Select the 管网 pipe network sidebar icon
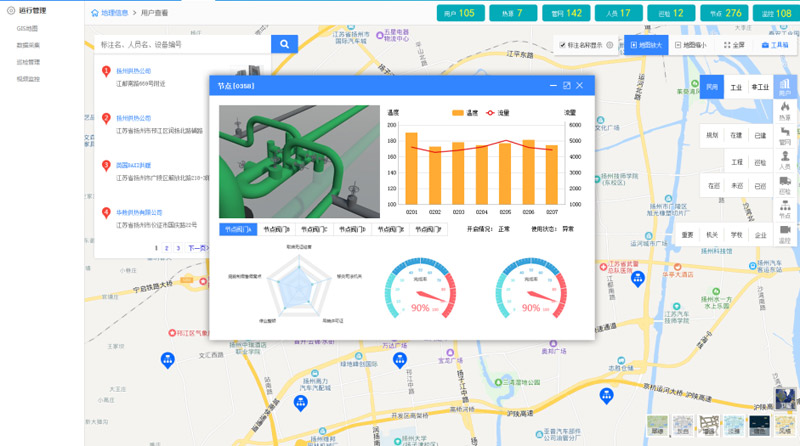This screenshot has height=446, width=800. coord(785,135)
